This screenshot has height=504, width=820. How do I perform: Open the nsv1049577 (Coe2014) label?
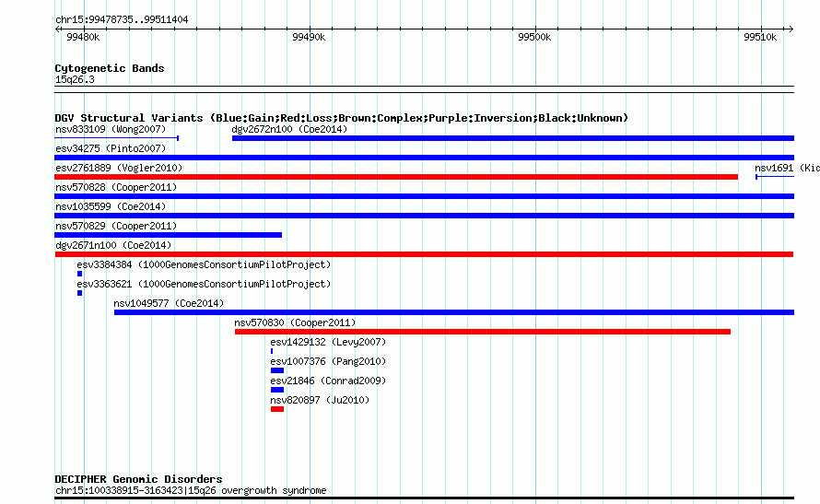tap(169, 303)
